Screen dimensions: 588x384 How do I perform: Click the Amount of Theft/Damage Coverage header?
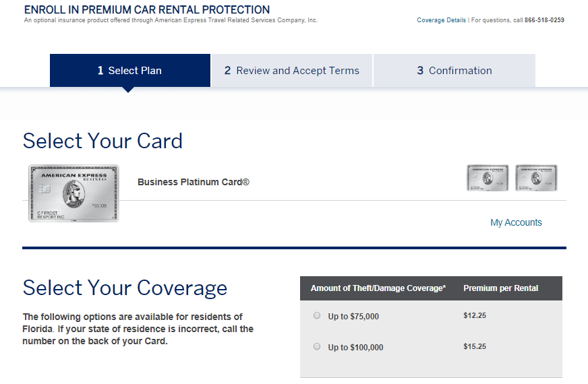click(x=378, y=288)
